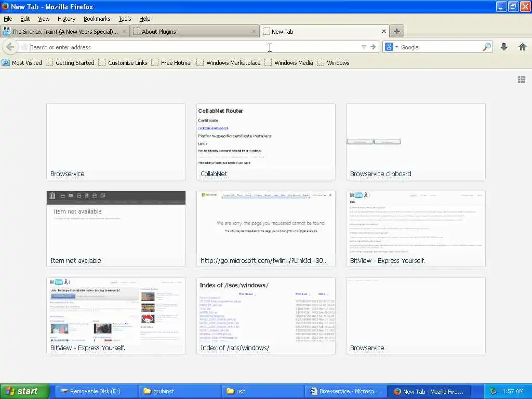Open the Windows Media bookmark
Viewport: 532px width, 399px height.
point(289,63)
